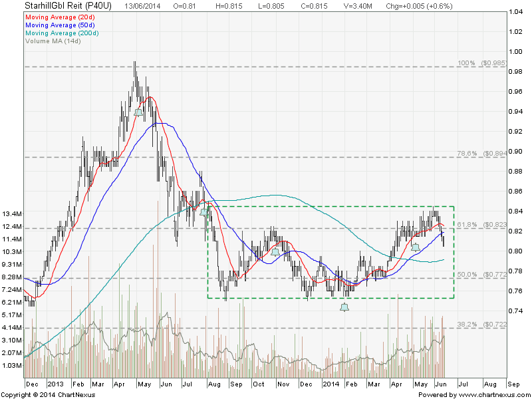Screen dimensions: 532x399
Task: Click the 50.0% ($0.772) Fibonacci label
Action: point(482,274)
